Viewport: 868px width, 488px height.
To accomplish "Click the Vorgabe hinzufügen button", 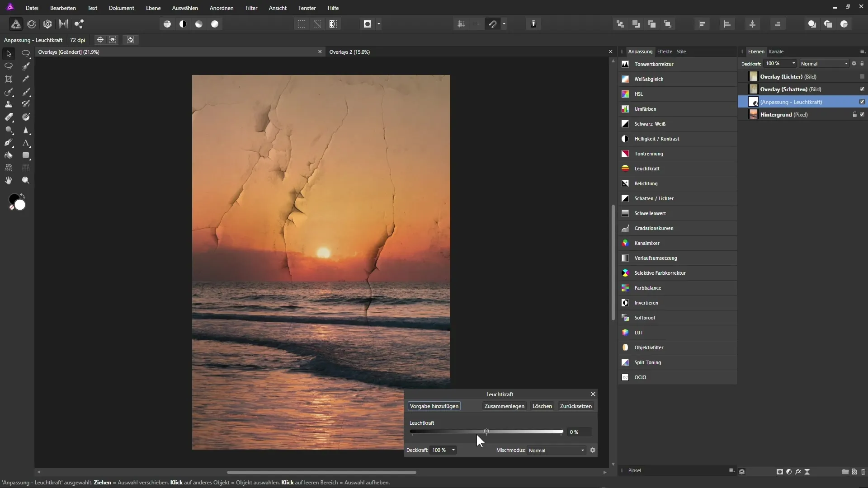I will pyautogui.click(x=434, y=406).
